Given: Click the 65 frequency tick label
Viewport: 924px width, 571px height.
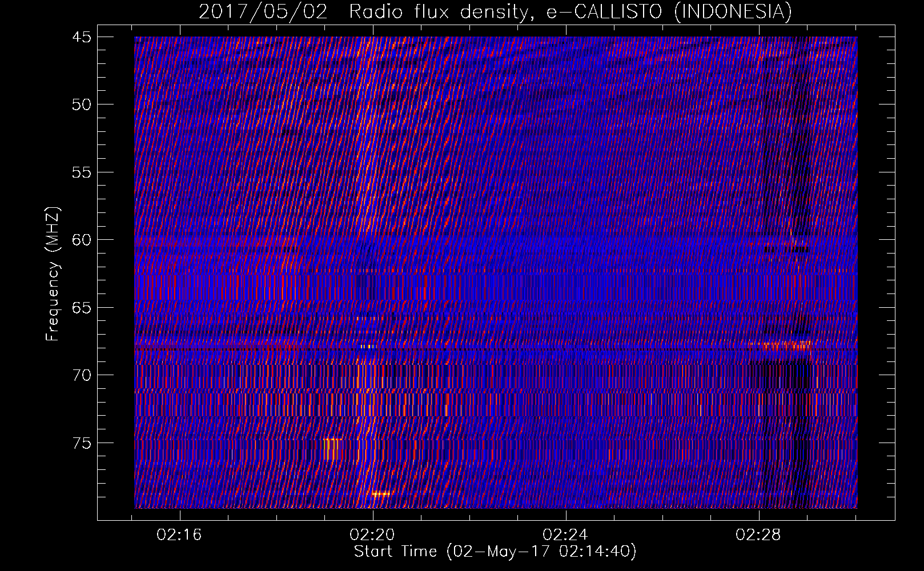Looking at the screenshot, I should click(81, 308).
